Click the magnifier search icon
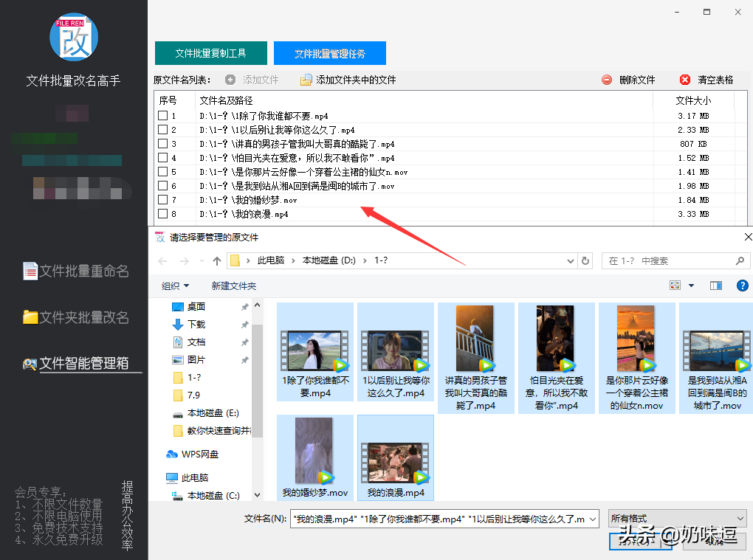The height and width of the screenshot is (560, 753). [740, 261]
